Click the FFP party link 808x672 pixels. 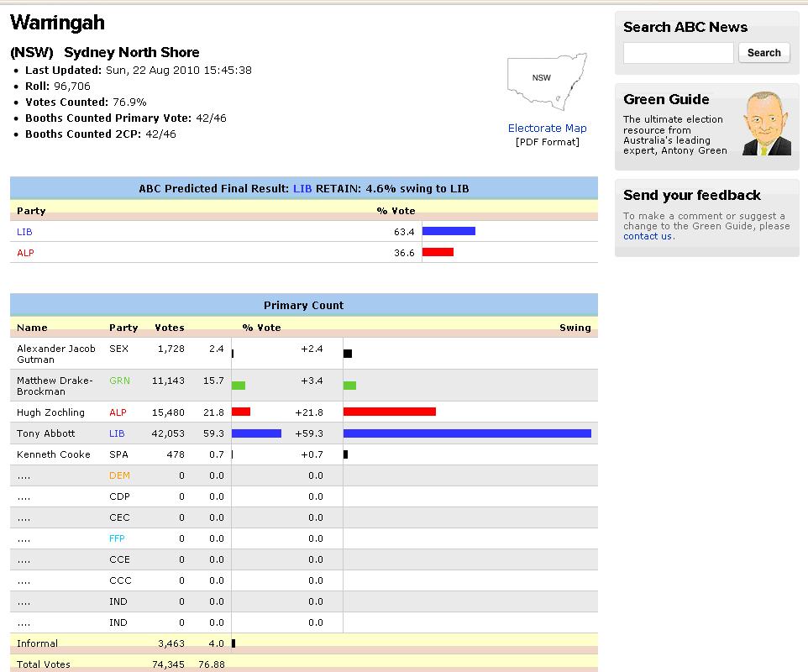coord(117,538)
